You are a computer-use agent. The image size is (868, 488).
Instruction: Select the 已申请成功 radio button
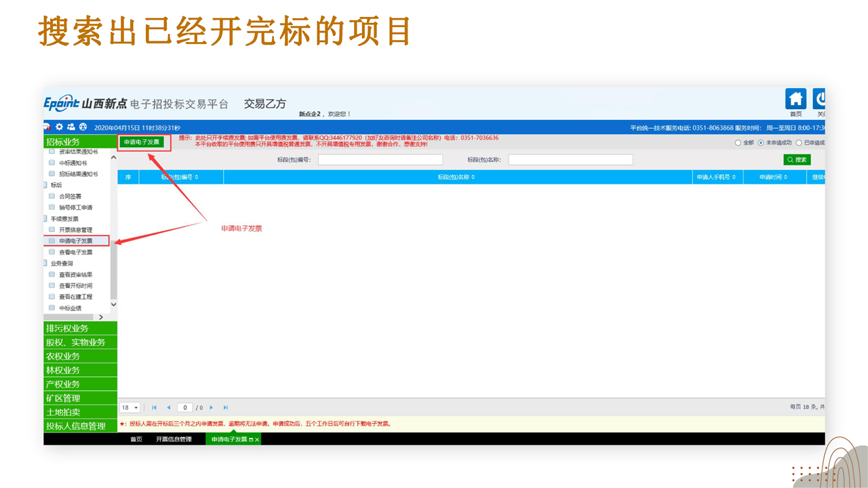point(799,142)
